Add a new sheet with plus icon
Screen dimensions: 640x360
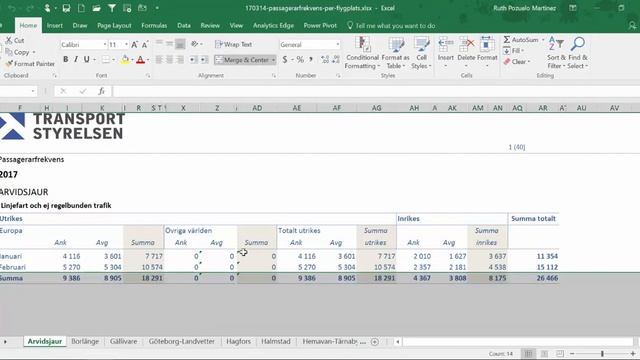pos(375,342)
